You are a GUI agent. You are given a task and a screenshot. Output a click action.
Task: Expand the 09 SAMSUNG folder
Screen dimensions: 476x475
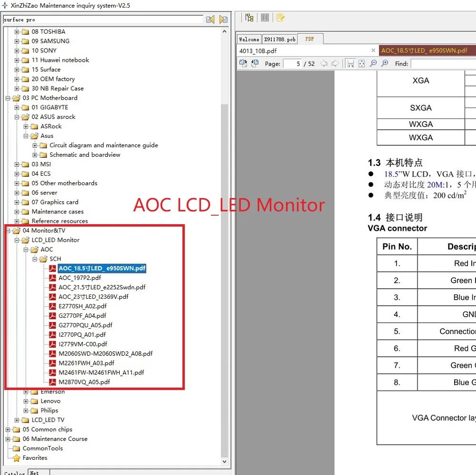pyautogui.click(x=17, y=41)
